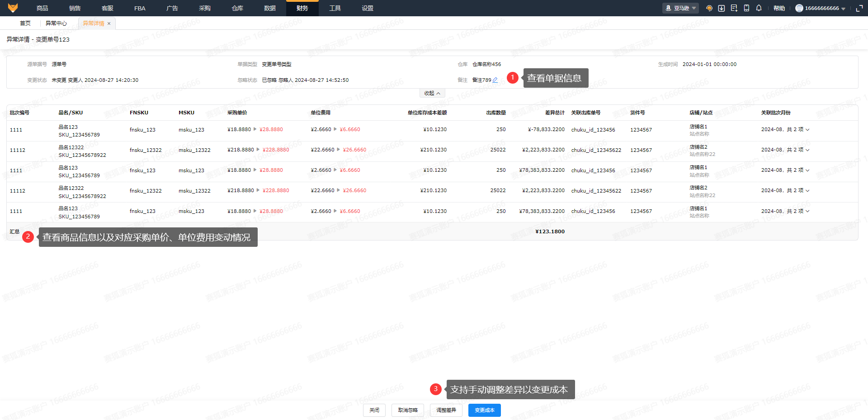The image size is (868, 420).
Task: Open the 帮助 help link
Action: coord(779,8)
